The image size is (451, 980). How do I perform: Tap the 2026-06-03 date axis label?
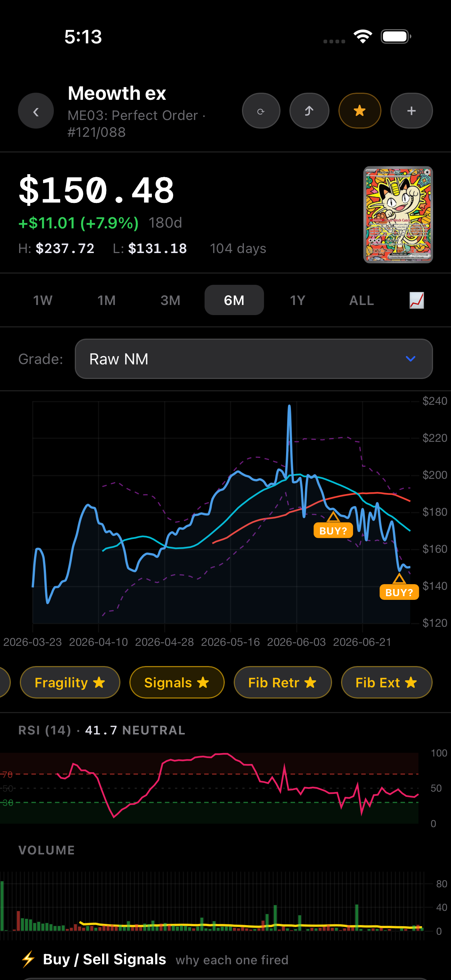click(x=296, y=642)
